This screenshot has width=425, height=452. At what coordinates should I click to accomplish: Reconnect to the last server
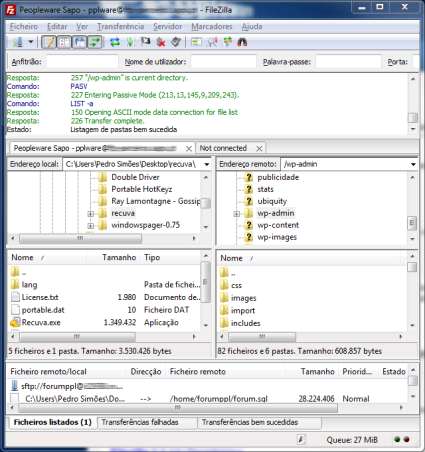(x=176, y=42)
